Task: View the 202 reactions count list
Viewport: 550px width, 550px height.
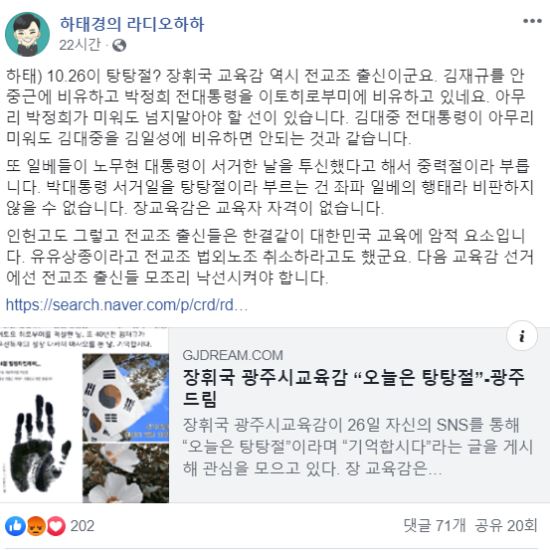Action: pyautogui.click(x=82, y=526)
